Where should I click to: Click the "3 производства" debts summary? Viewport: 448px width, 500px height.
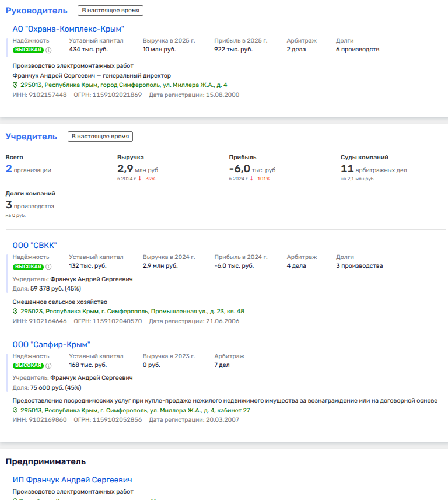(x=30, y=205)
